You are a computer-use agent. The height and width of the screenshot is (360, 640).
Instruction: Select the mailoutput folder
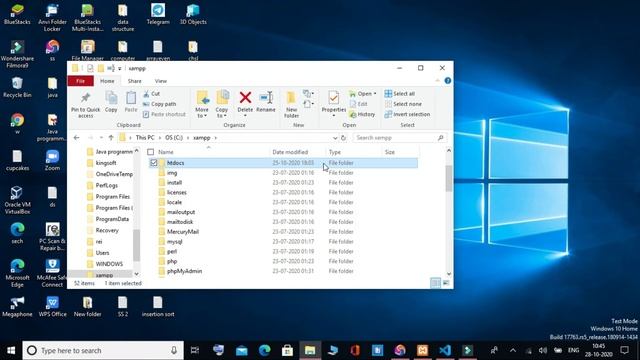coord(181,212)
